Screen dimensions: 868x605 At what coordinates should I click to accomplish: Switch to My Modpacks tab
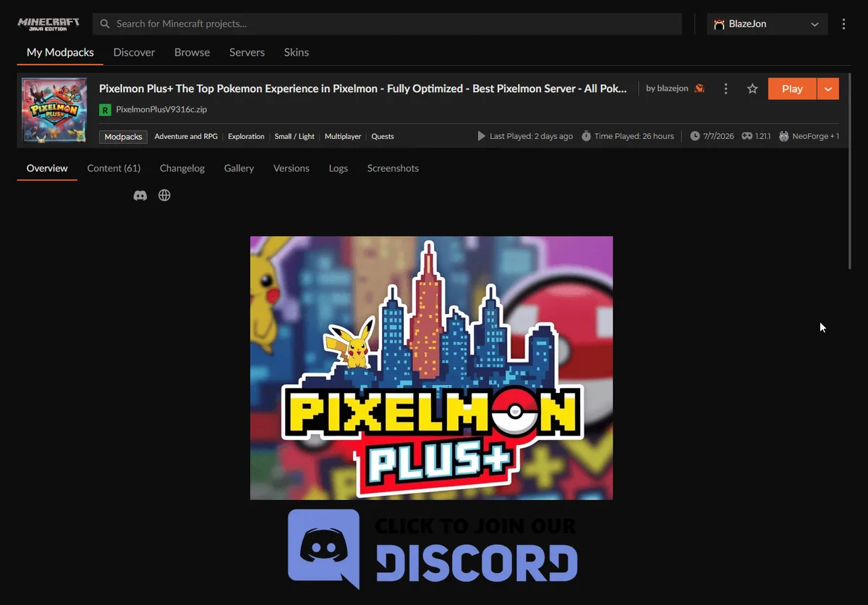click(x=60, y=52)
